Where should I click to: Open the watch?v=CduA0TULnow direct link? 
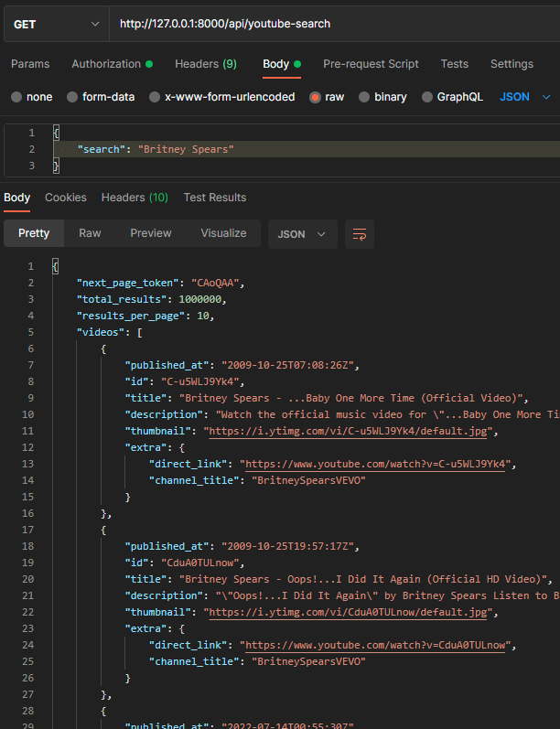tap(375, 646)
